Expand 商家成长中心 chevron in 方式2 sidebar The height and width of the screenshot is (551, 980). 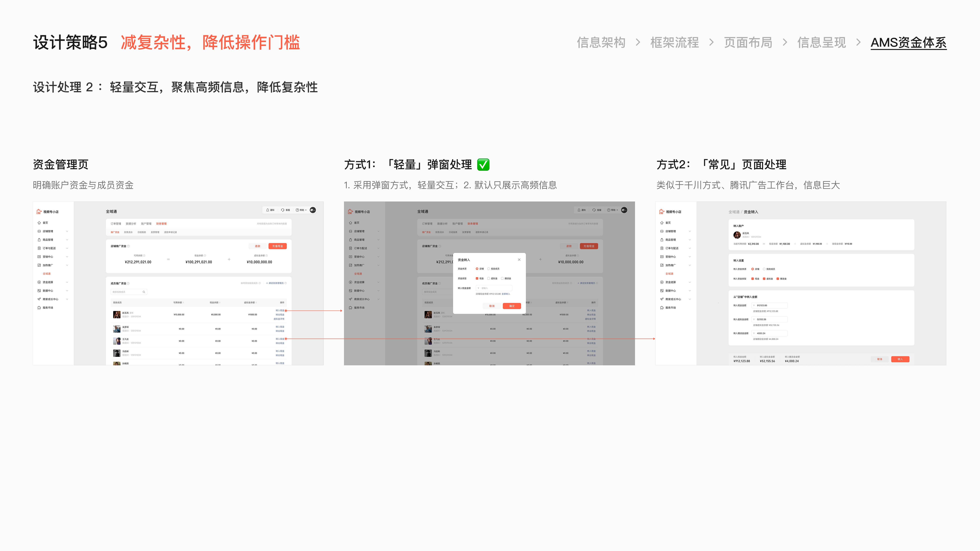[690, 299]
